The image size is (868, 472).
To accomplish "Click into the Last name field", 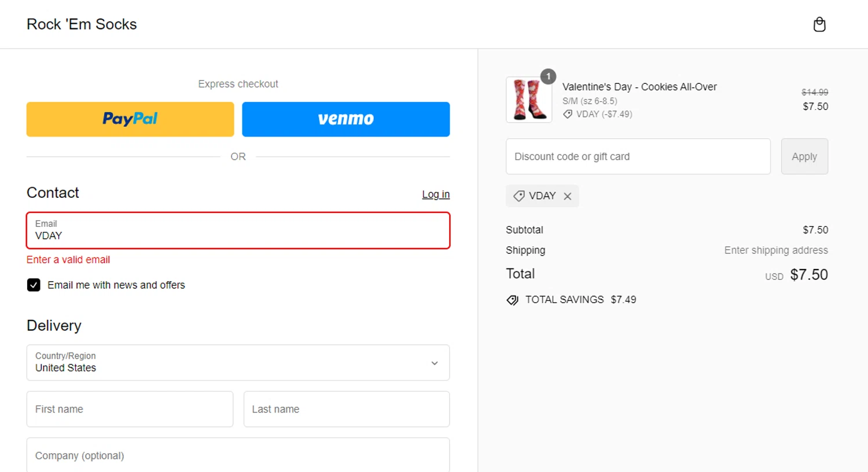I will [x=347, y=409].
